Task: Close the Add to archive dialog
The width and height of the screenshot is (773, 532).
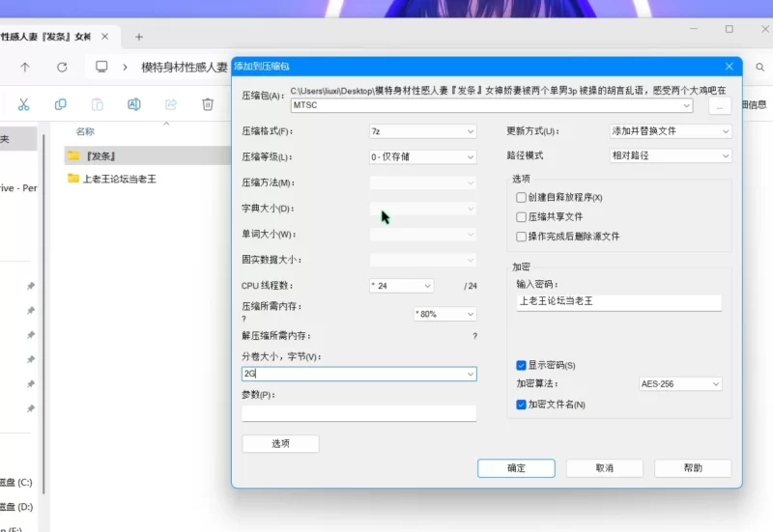Action: [x=730, y=67]
